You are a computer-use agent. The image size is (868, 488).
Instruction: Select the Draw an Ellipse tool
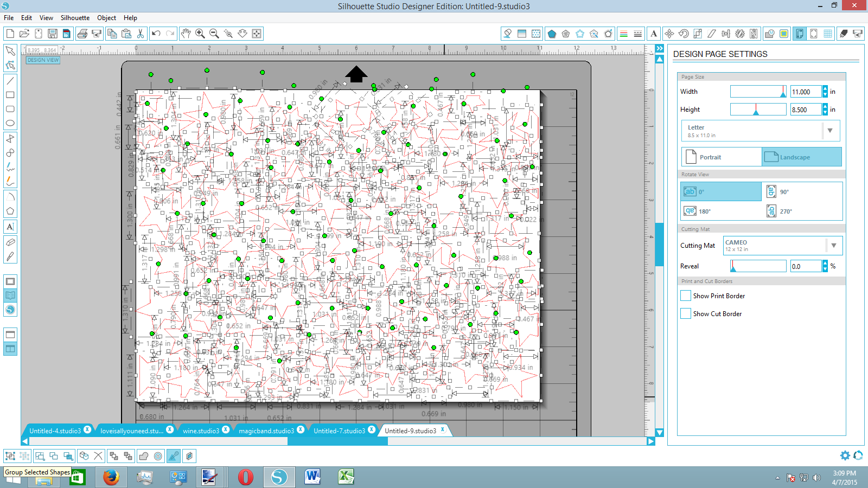(10, 123)
